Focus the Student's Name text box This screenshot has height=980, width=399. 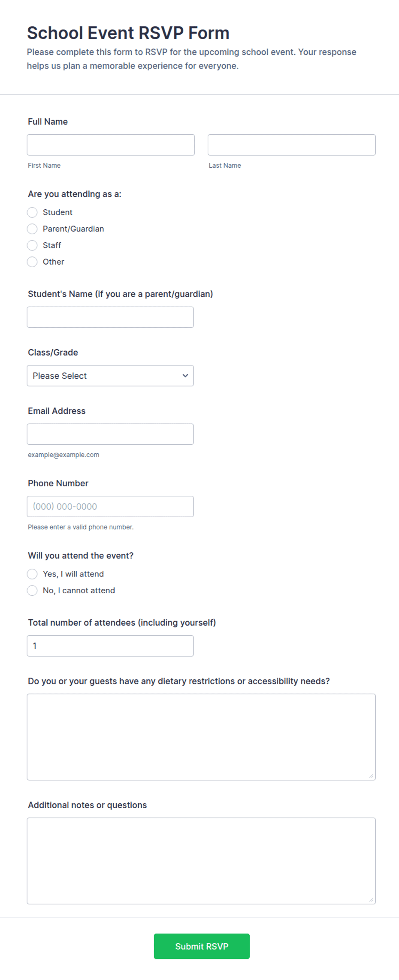110,317
